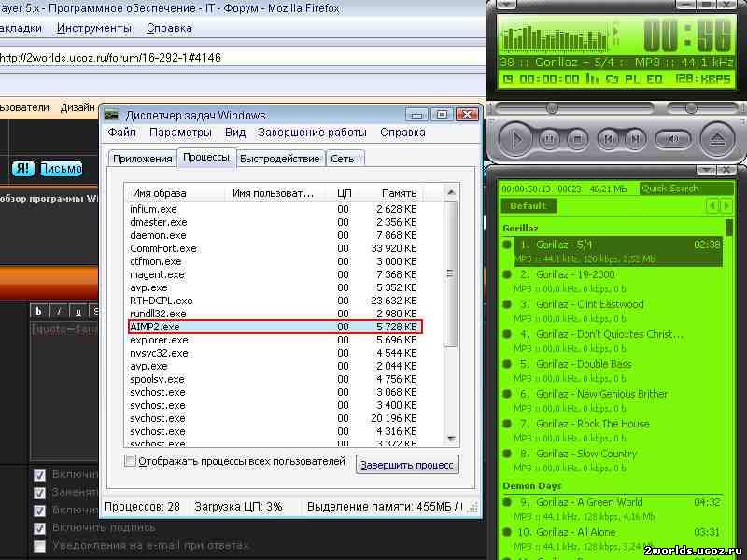The width and height of the screenshot is (747, 560).
Task: Toggle the EQ equalizer indicator in AIMP
Action: tap(655, 79)
